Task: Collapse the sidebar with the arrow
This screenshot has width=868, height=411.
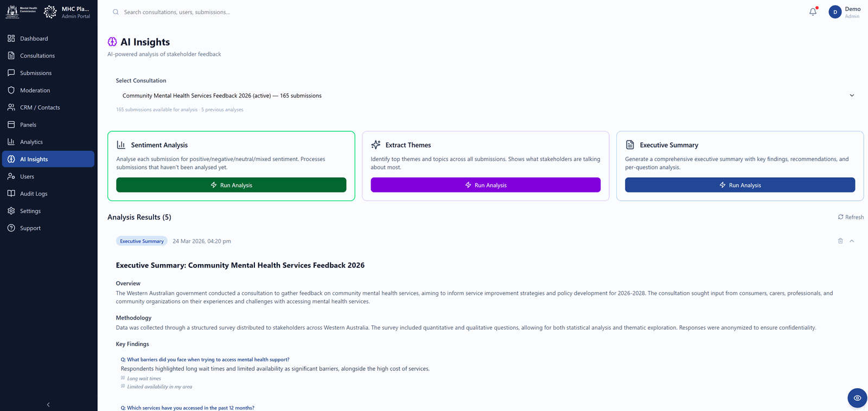Action: (x=48, y=404)
